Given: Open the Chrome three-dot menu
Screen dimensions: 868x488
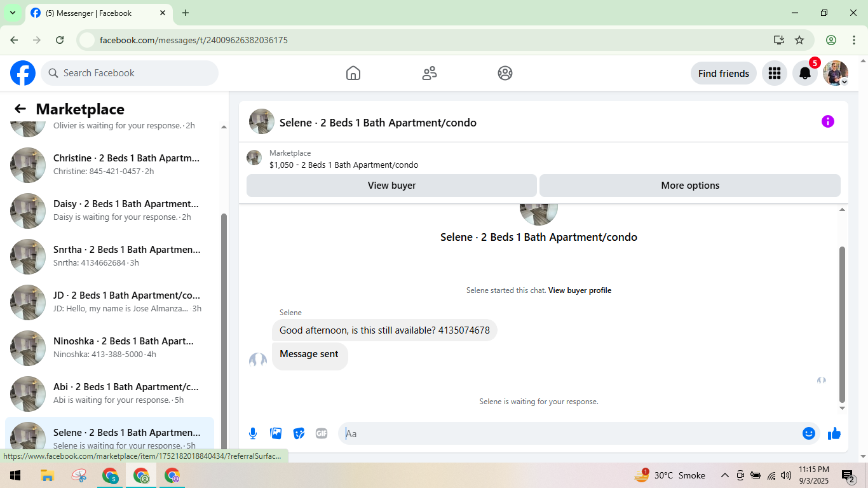Looking at the screenshot, I should coord(854,40).
